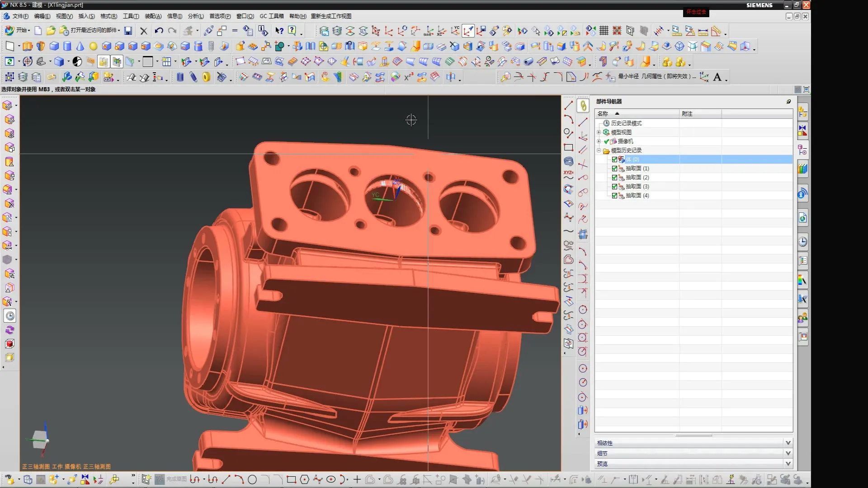Select the Sphere primitive icon
The width and height of the screenshot is (868, 488).
pyautogui.click(x=93, y=46)
